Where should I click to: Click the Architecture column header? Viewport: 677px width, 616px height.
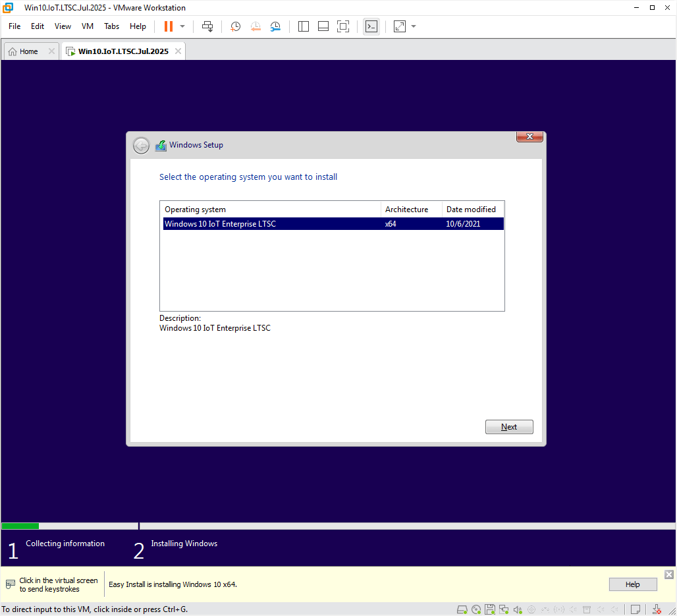click(412, 210)
